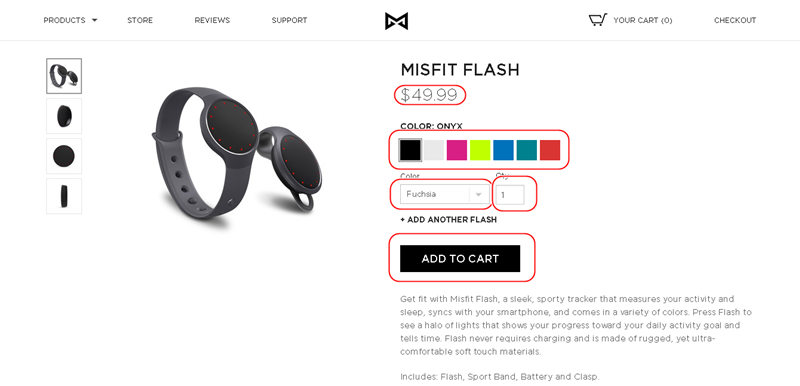The image size is (800, 386).
Task: Select the red color swatch
Action: (550, 150)
